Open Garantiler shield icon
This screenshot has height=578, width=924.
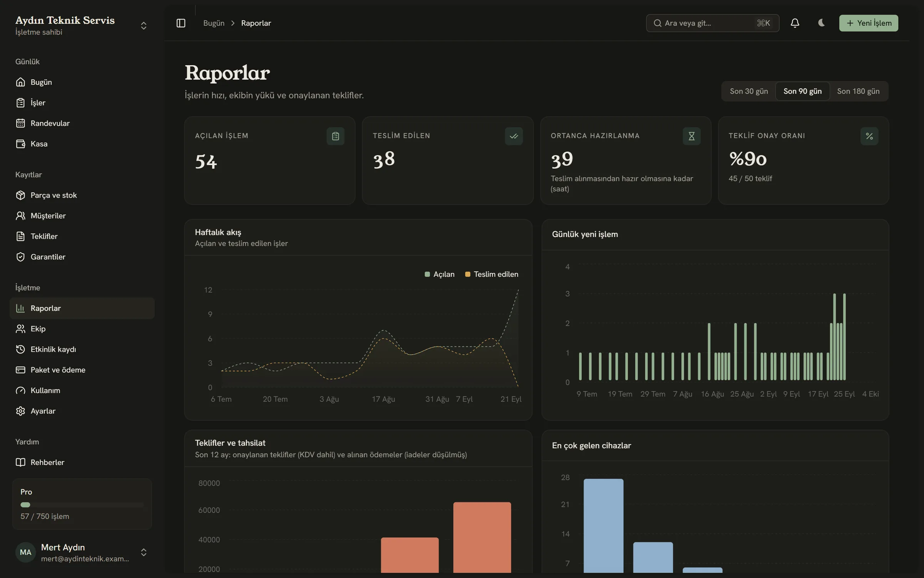tap(20, 257)
